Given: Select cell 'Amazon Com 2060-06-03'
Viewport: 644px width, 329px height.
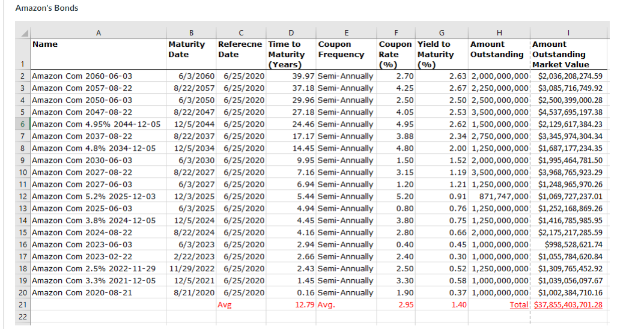Looking at the screenshot, I should [98, 76].
